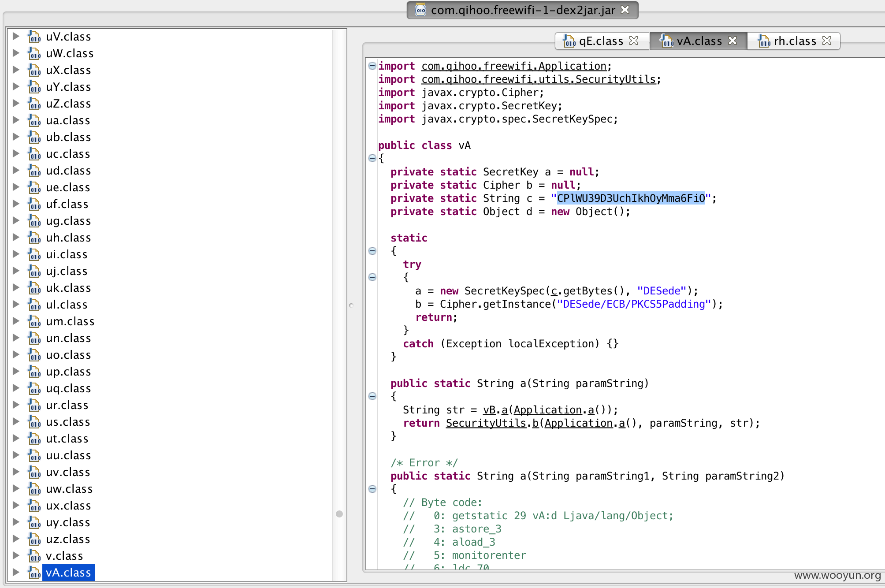Click the uk.class file icon
Screen dimensions: 885x588
pos(34,288)
